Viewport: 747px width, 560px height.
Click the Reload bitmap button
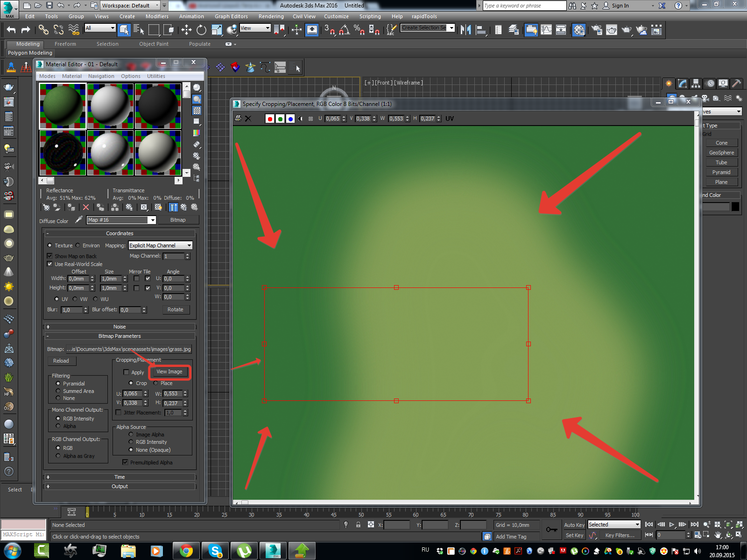tap(61, 361)
